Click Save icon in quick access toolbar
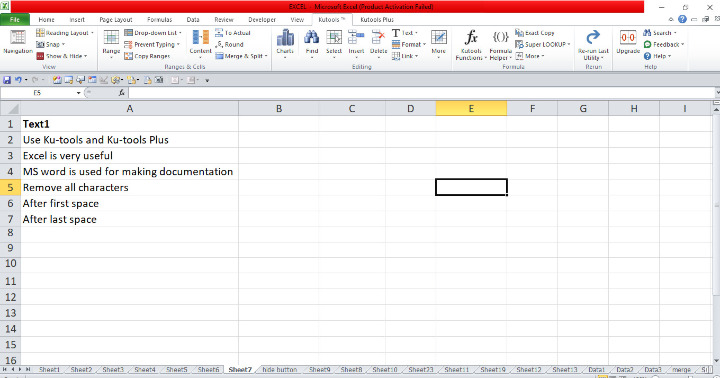 tap(7, 80)
